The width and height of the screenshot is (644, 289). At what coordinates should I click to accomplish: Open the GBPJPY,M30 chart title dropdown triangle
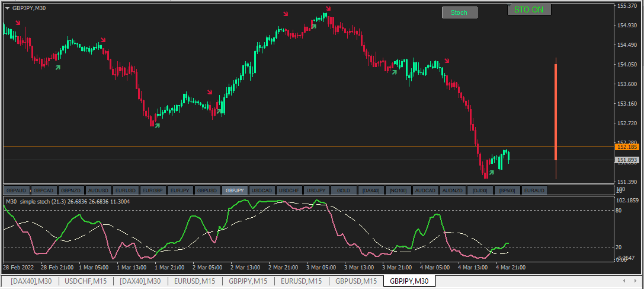pyautogui.click(x=8, y=8)
